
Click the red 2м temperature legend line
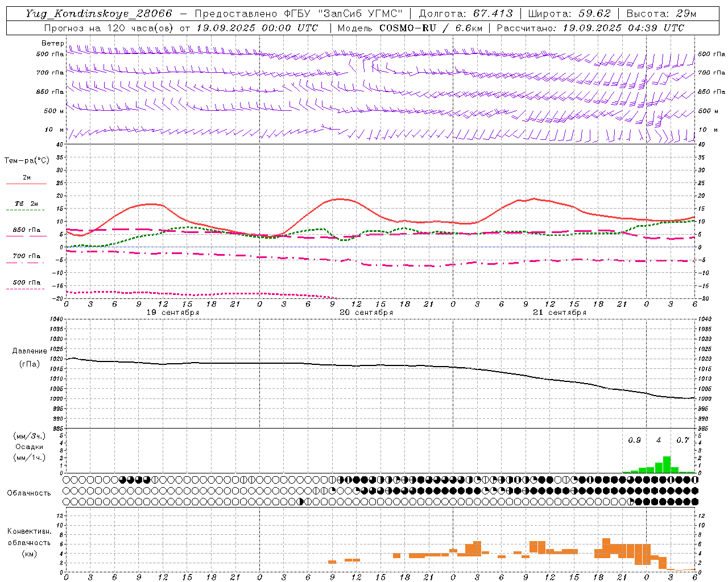click(26, 184)
